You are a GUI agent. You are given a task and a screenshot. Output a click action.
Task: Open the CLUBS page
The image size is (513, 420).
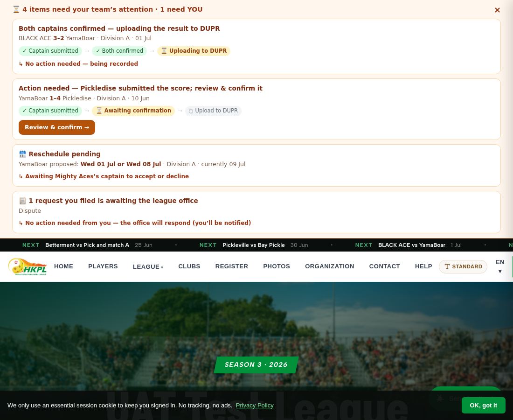click(189, 266)
